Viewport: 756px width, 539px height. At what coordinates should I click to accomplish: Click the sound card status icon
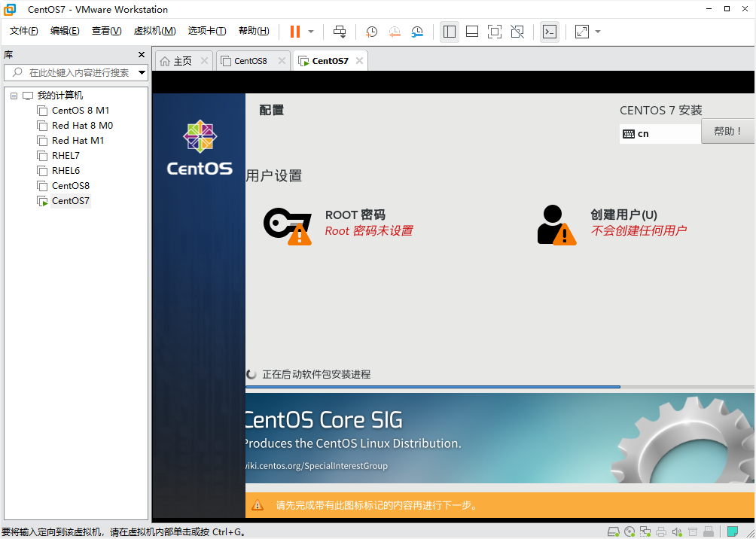pyautogui.click(x=677, y=531)
